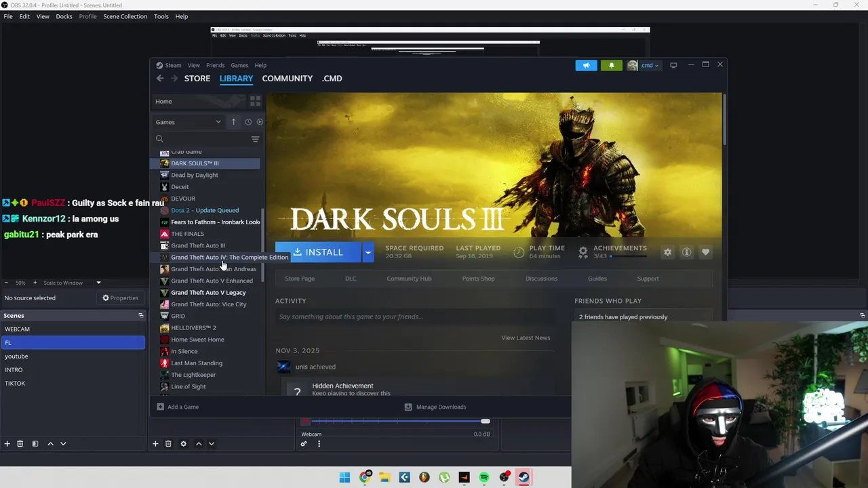Go forward with Steam's forward arrow

click(174, 79)
